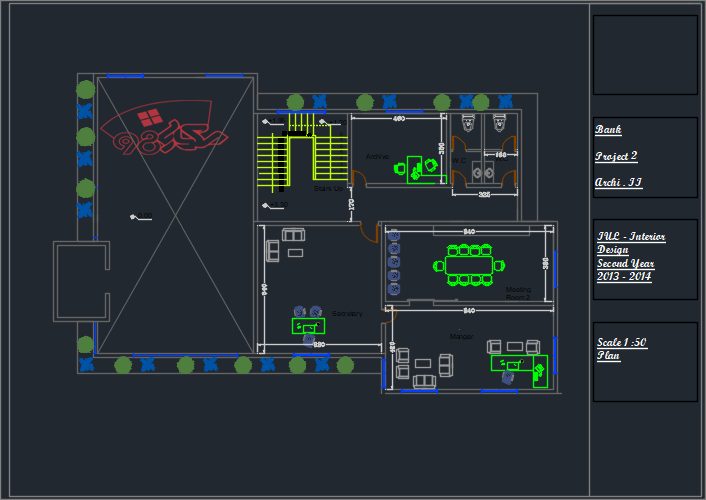706x500 pixels.
Task: Select the yellow staircase symbol
Action: tap(301, 155)
